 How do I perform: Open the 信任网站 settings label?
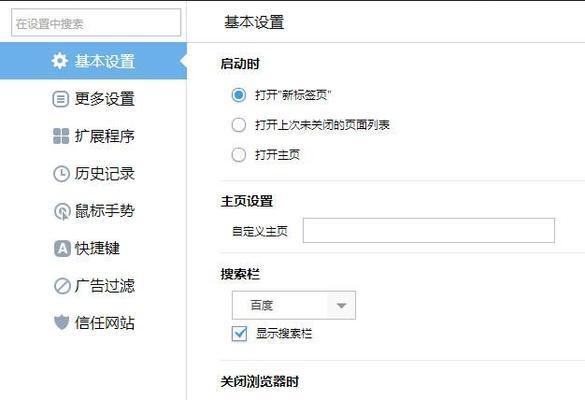(104, 323)
